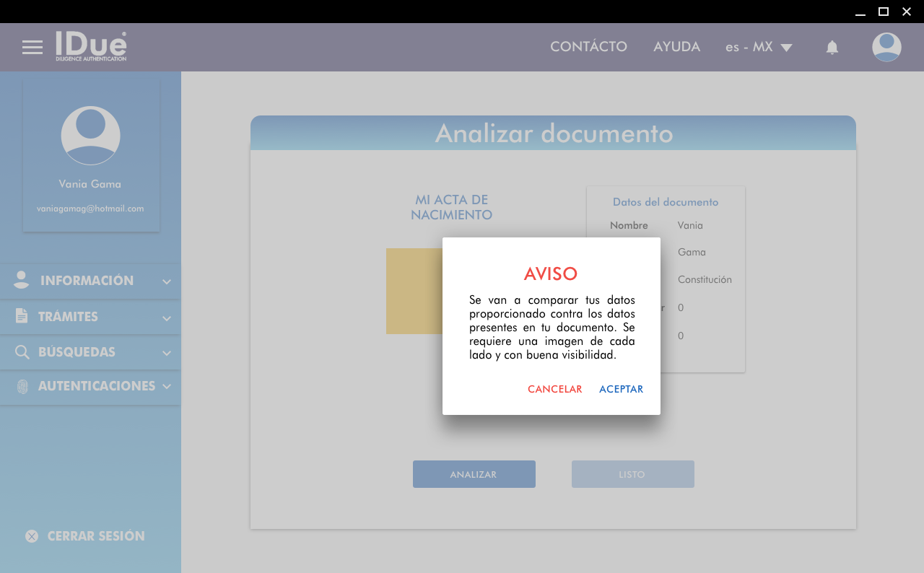Open notifications bell icon
Viewport: 924px width, 573px height.
pyautogui.click(x=832, y=48)
